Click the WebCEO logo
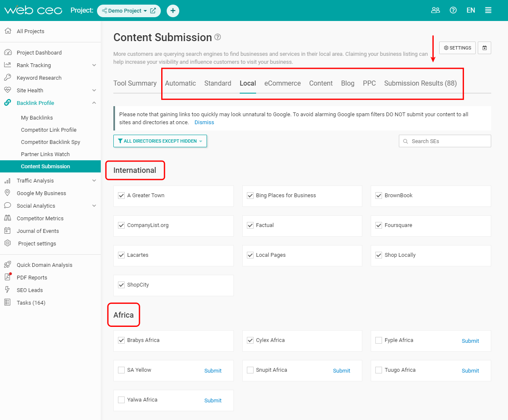508x420 pixels. (x=33, y=10)
